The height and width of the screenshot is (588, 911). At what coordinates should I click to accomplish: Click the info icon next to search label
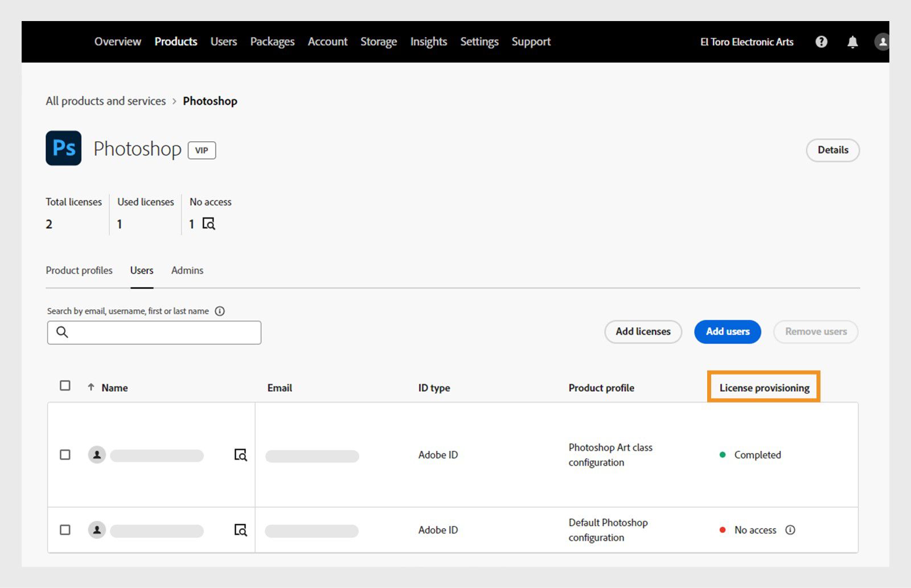(220, 311)
